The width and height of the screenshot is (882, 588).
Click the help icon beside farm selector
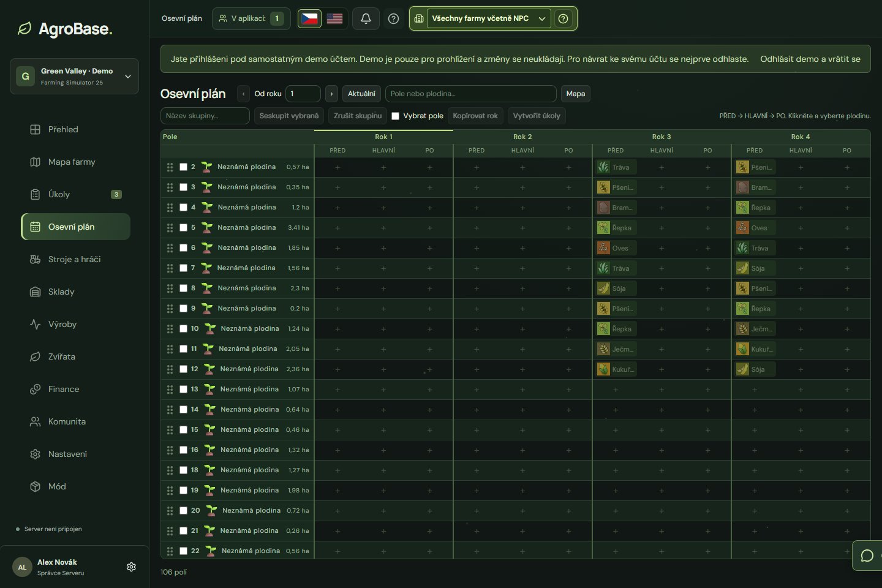click(563, 18)
